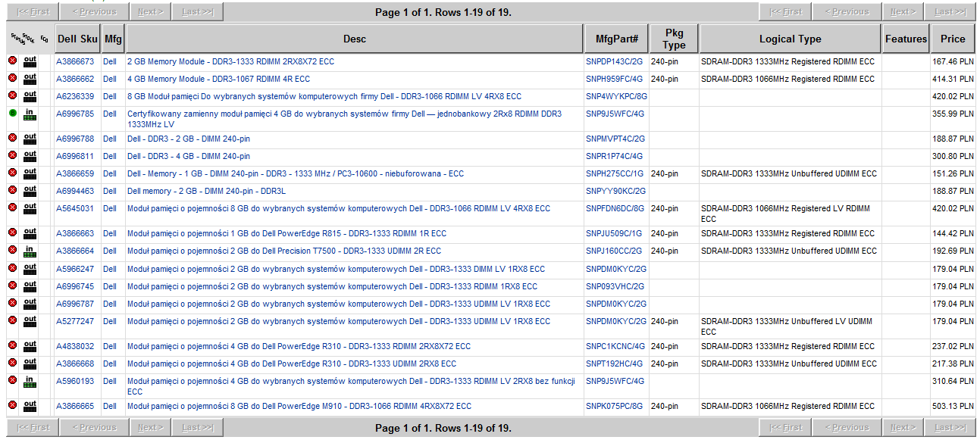Open the SKU link A3866673
Screen dimensions: 980x440
(x=75, y=61)
